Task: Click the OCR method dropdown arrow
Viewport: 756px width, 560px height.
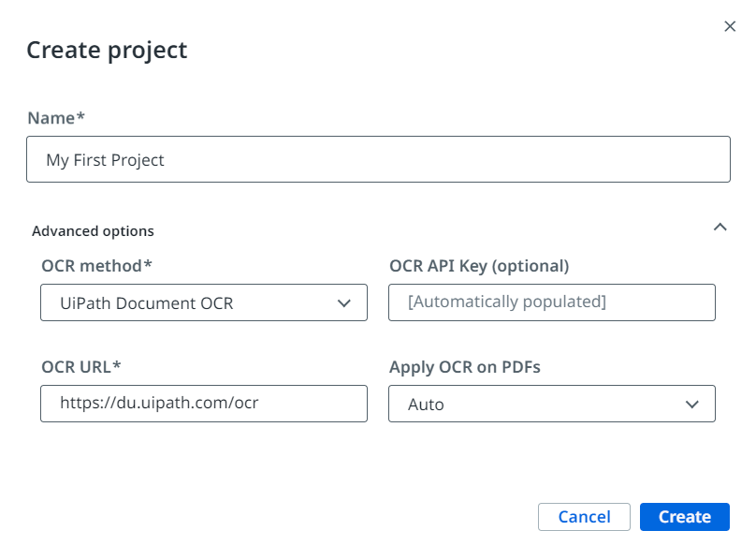Action: [x=344, y=303]
